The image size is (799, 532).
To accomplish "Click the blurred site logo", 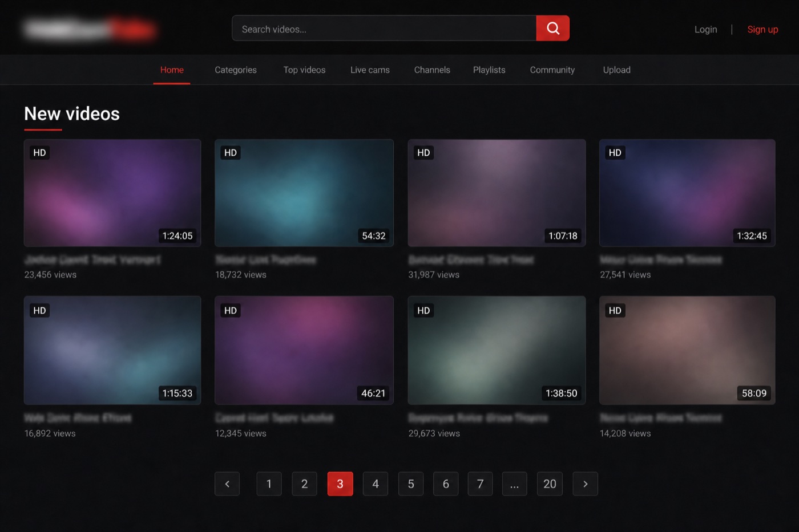I will coord(90,29).
